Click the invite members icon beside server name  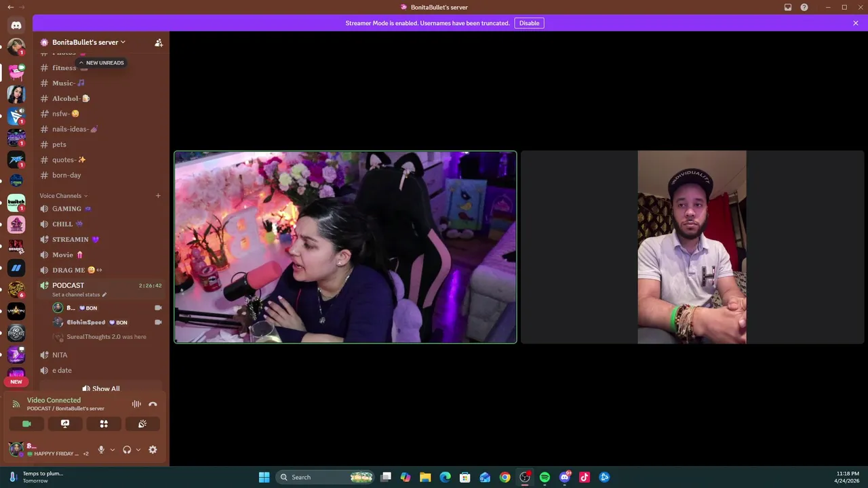(x=159, y=42)
